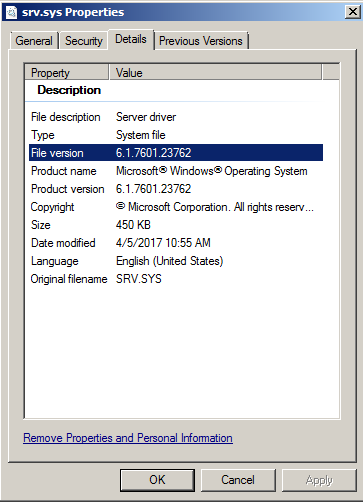Select the Details tab
Screen dimensions: 363x502
click(131, 39)
